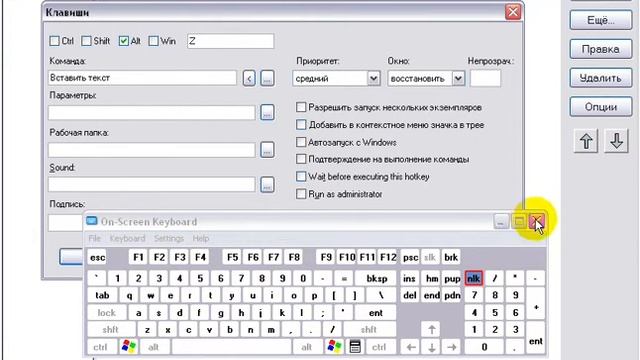The width and height of the screenshot is (640, 360).
Task: Click the hotkey field containing Z
Action: [x=231, y=41]
